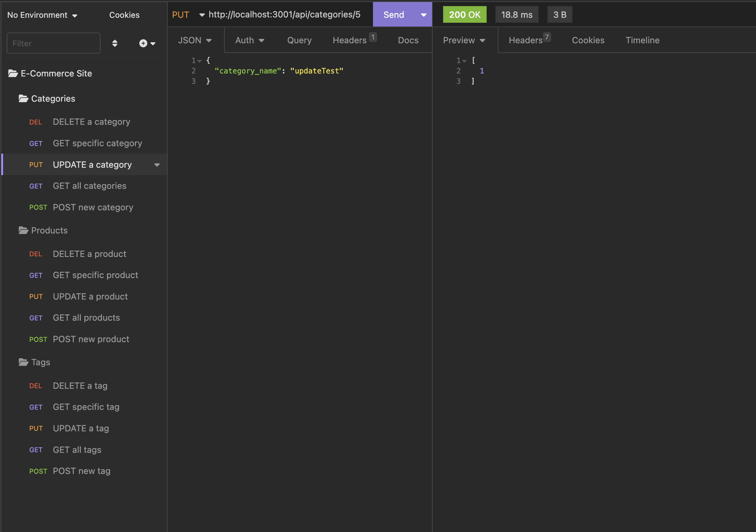
Task: Click the 200 OK status badge
Action: point(464,14)
